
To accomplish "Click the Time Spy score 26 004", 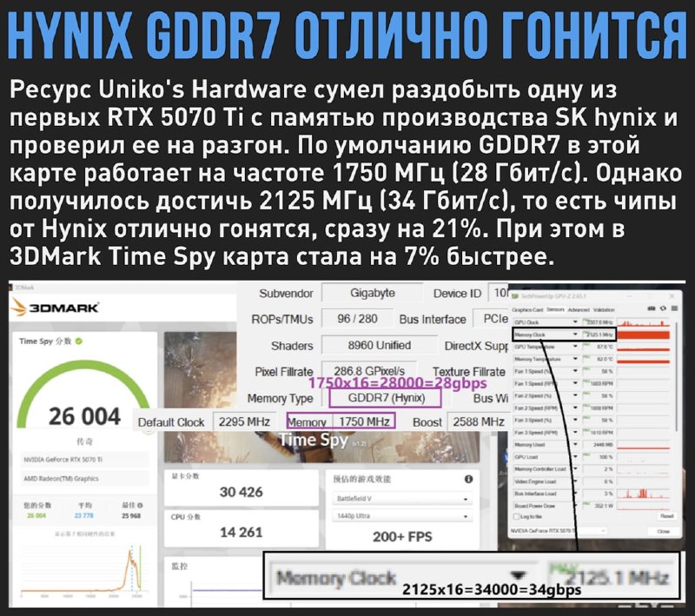I will click(x=84, y=416).
